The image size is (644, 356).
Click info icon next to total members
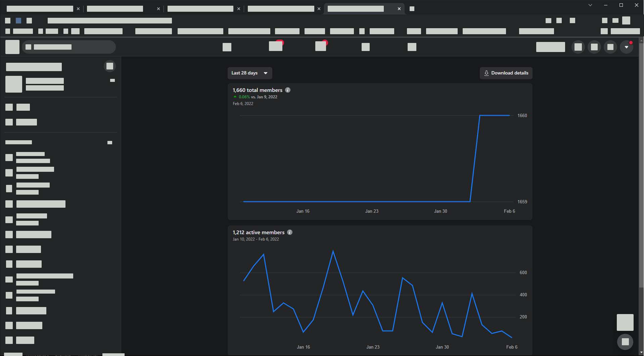point(288,90)
